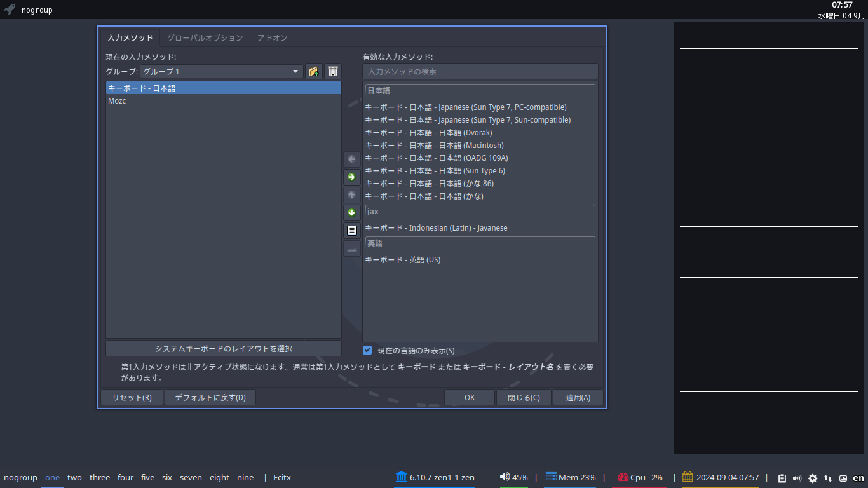The height and width of the screenshot is (488, 868).
Task: Select the 日本語 (Macintosh) keyboard layout
Action: click(480, 145)
